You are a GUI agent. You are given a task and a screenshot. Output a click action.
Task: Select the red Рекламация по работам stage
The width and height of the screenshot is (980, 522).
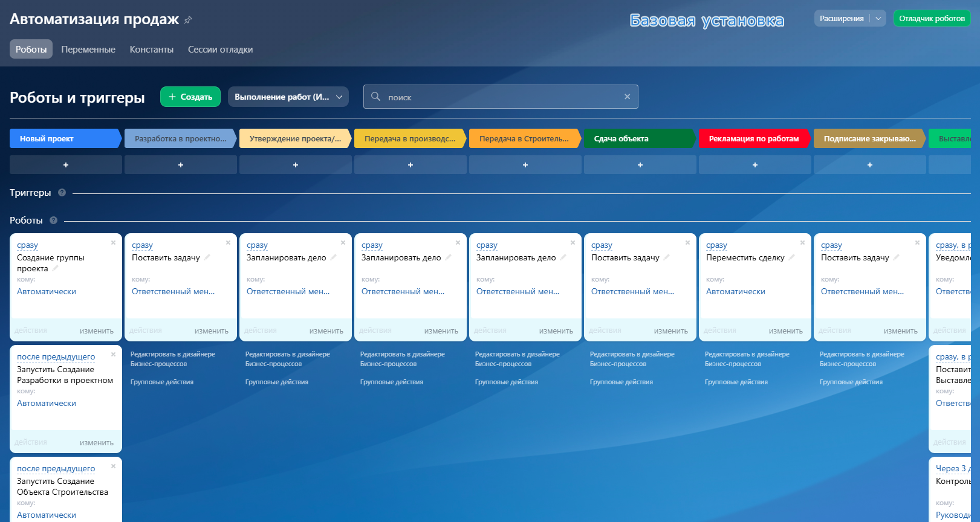753,139
